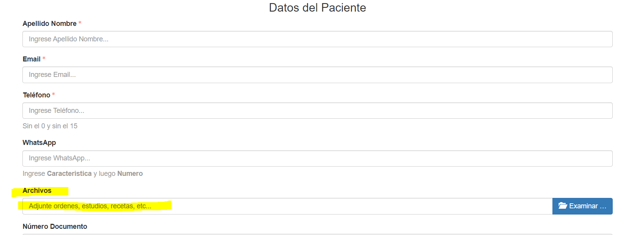The width and height of the screenshot is (644, 235).
Task: Select the Teléfono input field
Action: tap(317, 111)
